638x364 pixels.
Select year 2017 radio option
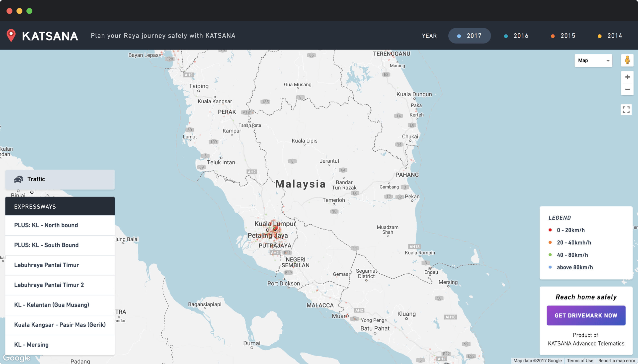[469, 36]
